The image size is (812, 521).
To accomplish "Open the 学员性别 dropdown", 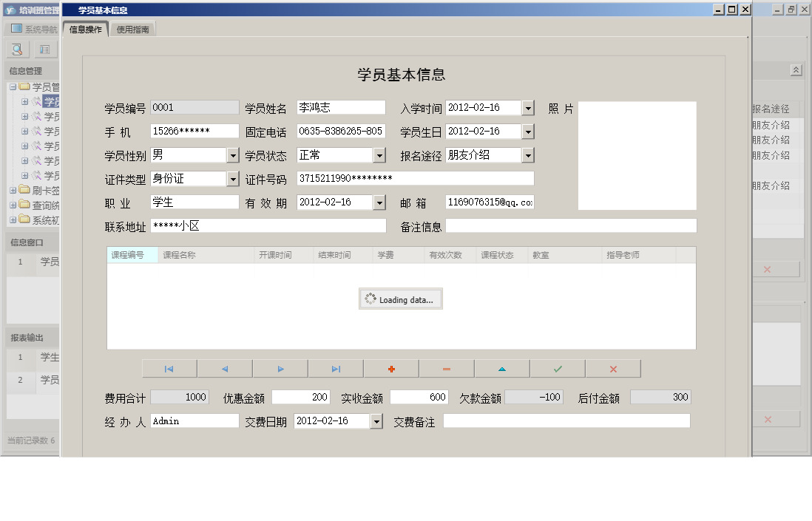I will (234, 154).
